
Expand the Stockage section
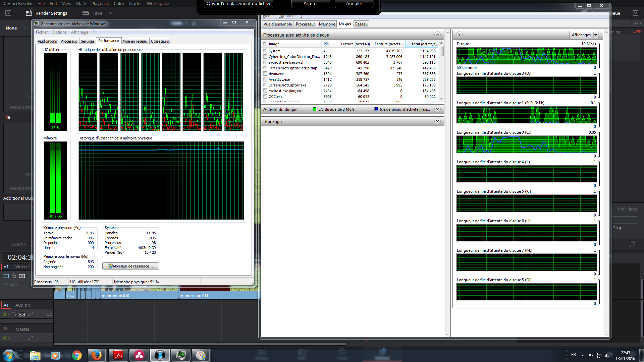pos(437,121)
